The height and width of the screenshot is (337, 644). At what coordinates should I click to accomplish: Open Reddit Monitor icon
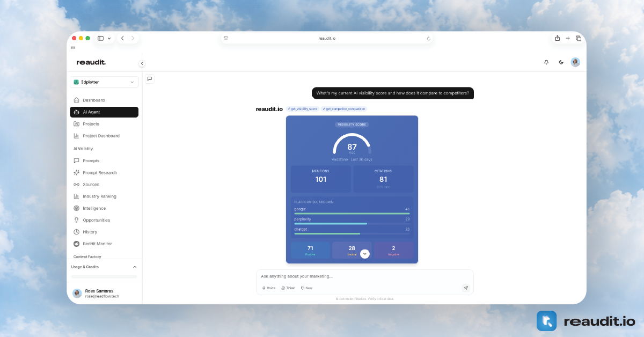click(x=76, y=244)
